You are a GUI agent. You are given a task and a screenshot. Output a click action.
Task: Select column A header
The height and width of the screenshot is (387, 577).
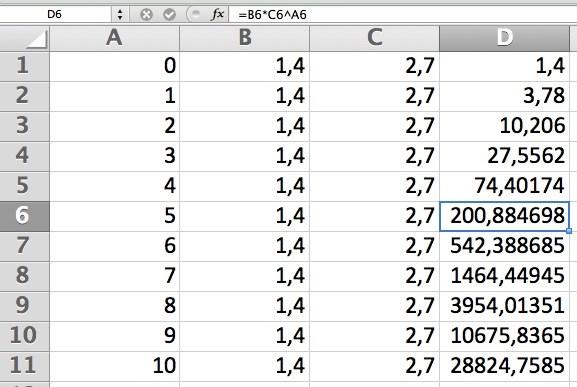(x=114, y=38)
